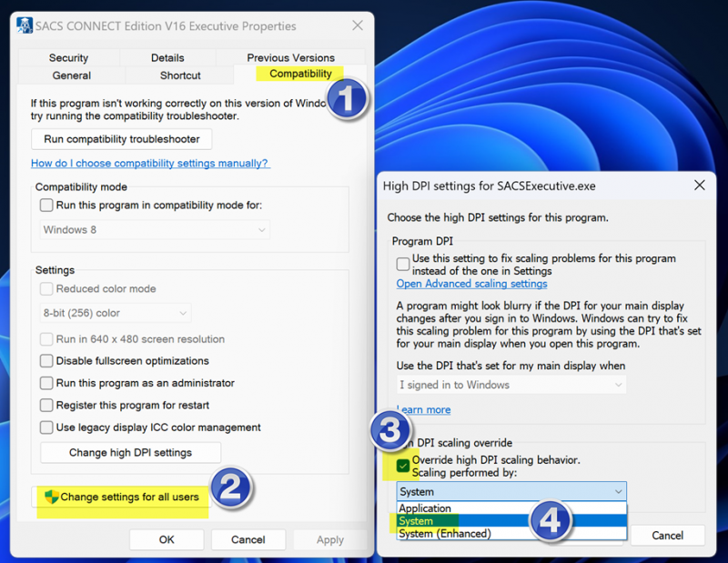The height and width of the screenshot is (563, 728).
Task: Click Run compatibility troubleshooter button
Action: click(x=122, y=139)
